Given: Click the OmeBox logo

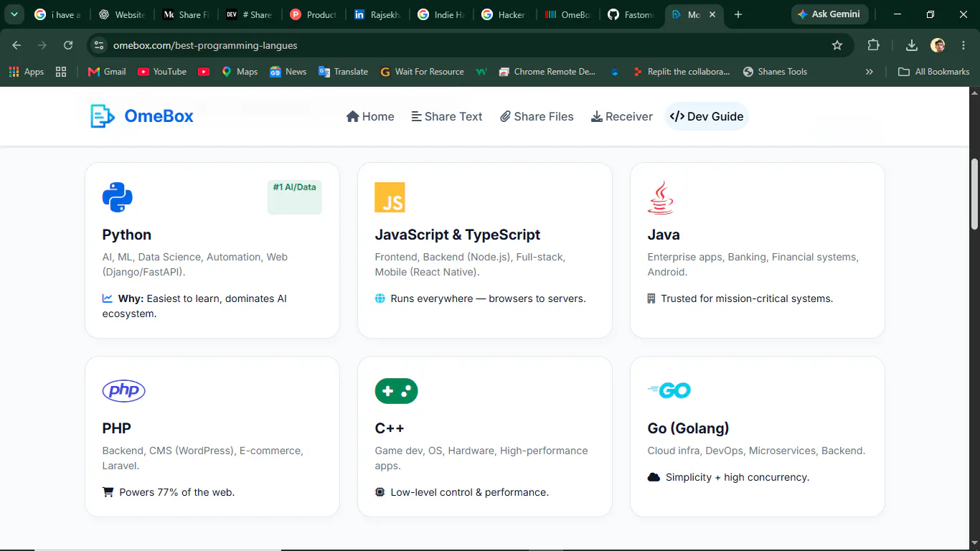Looking at the screenshot, I should (141, 116).
